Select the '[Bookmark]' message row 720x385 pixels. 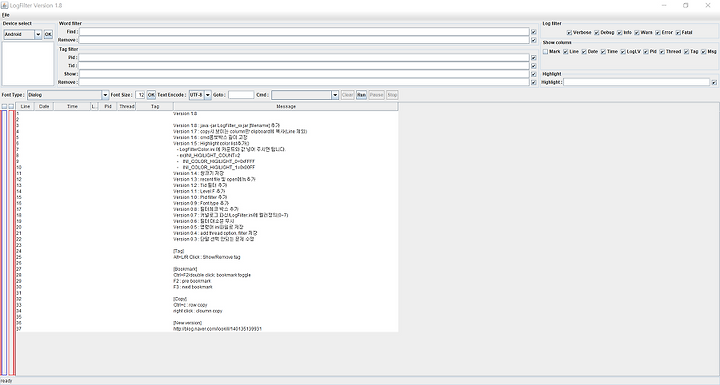[x=207, y=269]
